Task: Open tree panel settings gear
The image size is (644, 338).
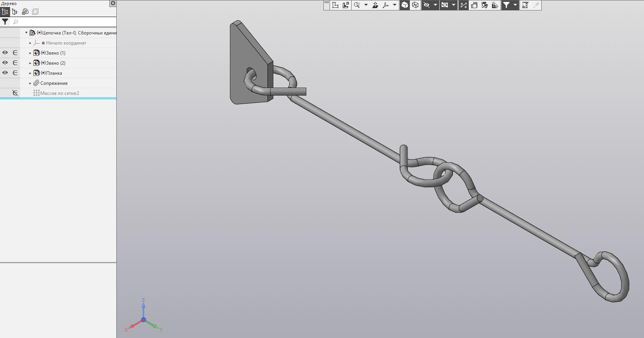Action: pos(113,3)
